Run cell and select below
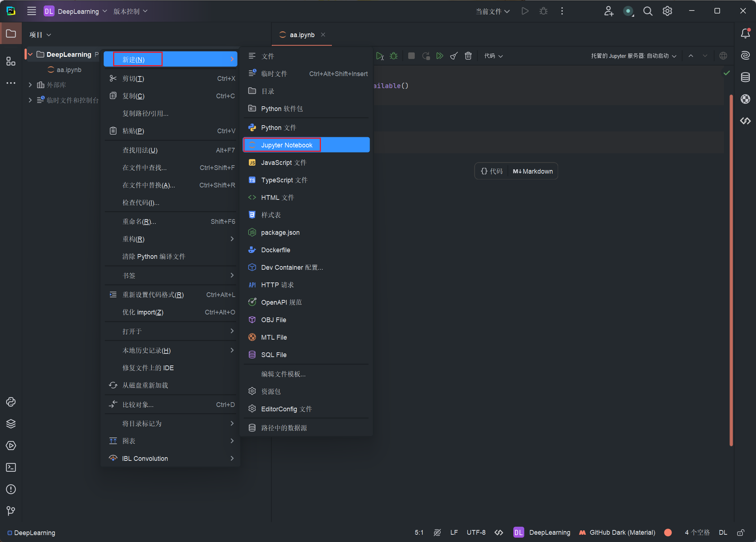The width and height of the screenshot is (756, 542). 380,56
